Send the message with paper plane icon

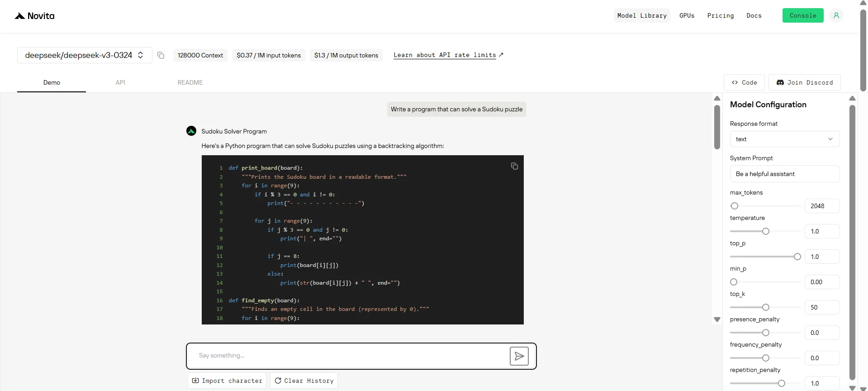[519, 356]
